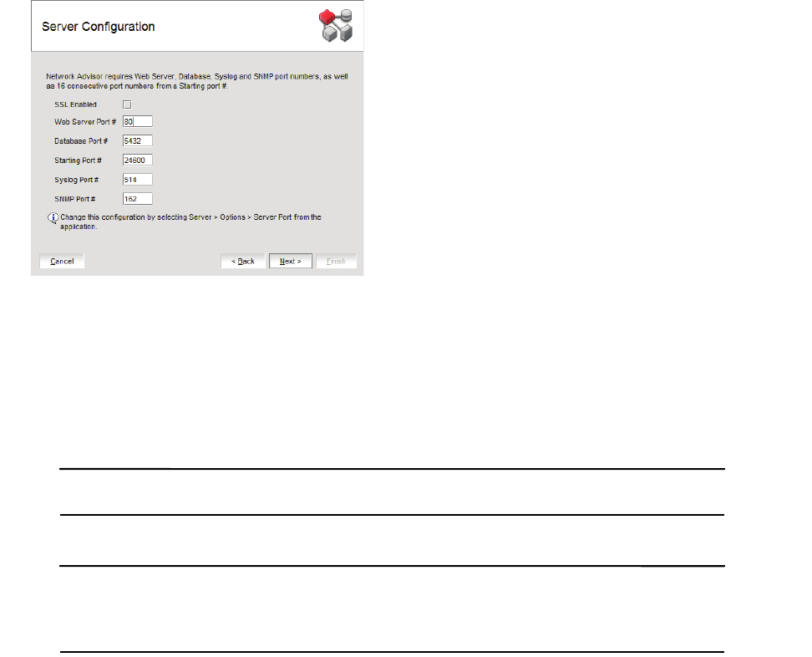
Task: Click the Syslog Port # label
Action: [x=77, y=180]
